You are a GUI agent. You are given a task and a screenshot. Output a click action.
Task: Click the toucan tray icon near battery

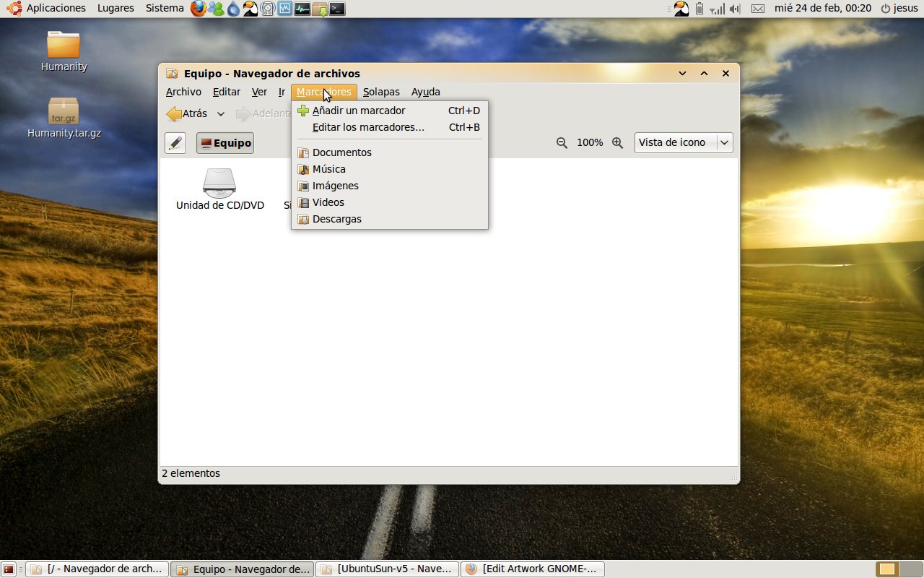pos(681,9)
